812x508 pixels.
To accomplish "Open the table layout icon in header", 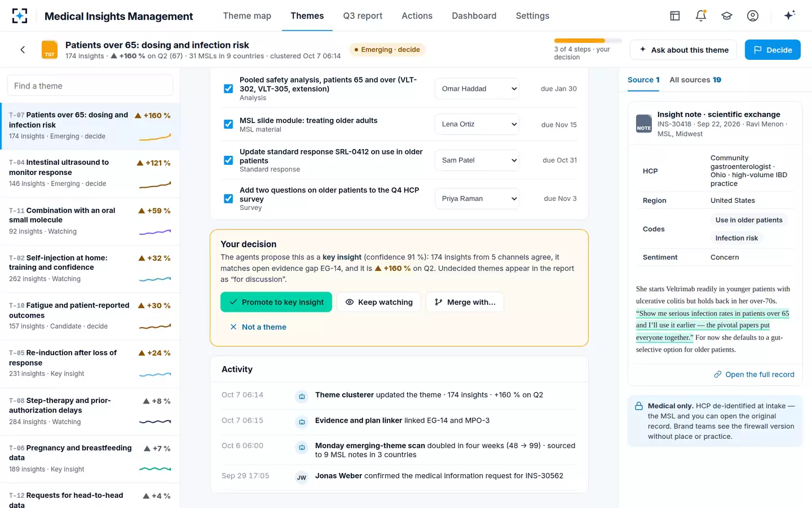I will coord(675,16).
